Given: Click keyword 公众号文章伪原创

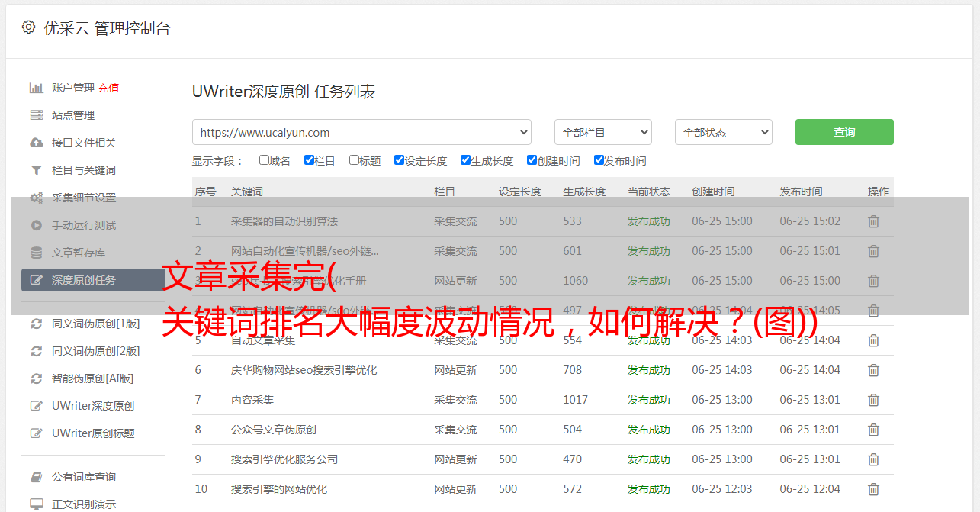Looking at the screenshot, I should [274, 430].
